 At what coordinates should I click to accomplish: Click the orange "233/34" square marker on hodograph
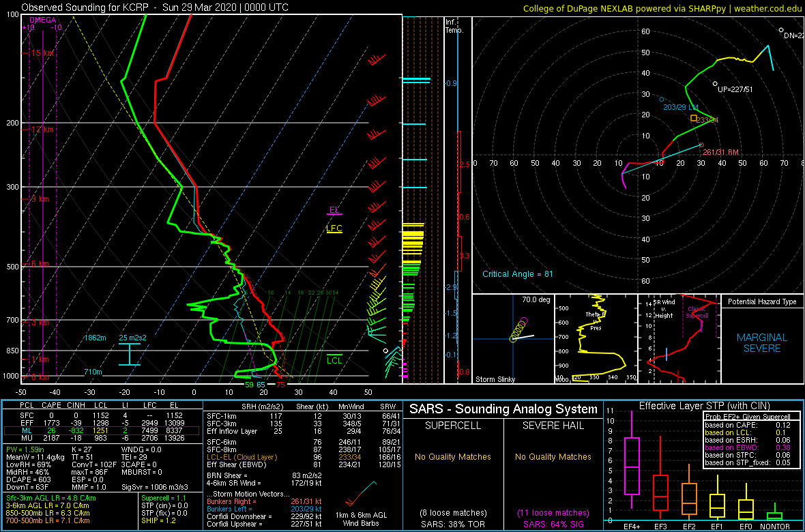(694, 118)
